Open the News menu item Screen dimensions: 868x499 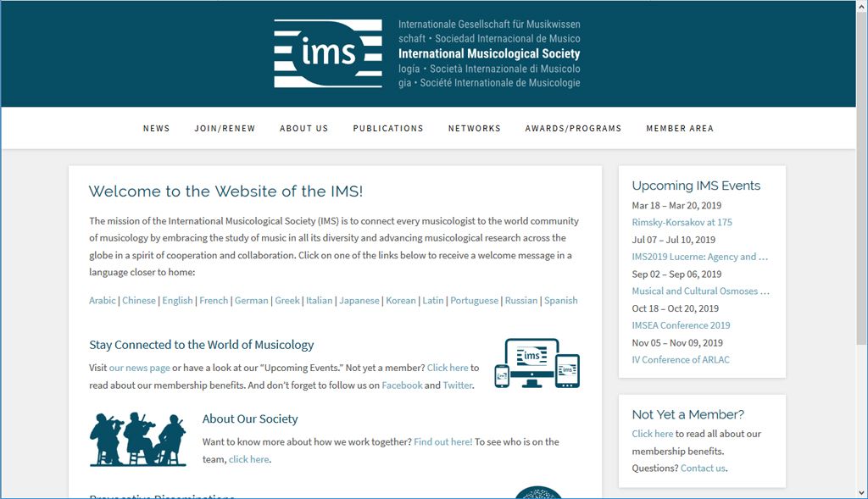tap(156, 129)
